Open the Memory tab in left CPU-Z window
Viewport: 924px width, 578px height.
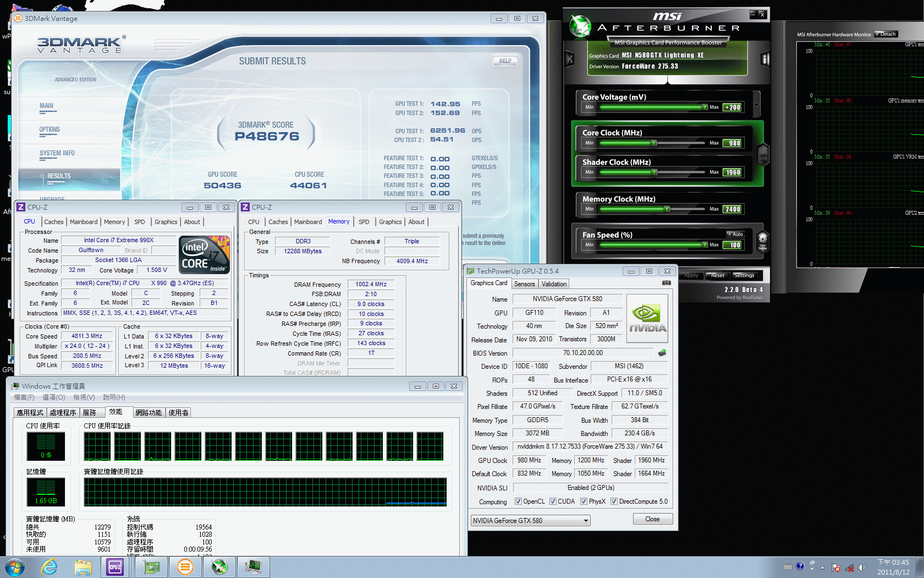114,222
